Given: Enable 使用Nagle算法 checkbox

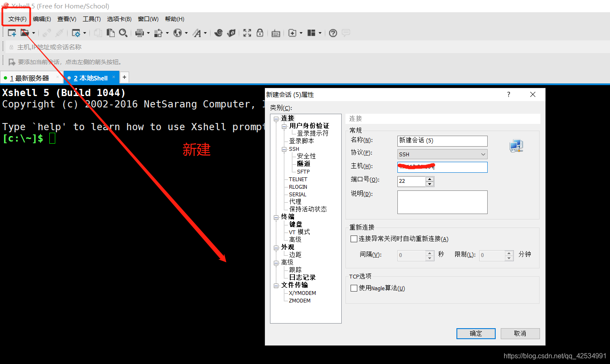Looking at the screenshot, I should pyautogui.click(x=354, y=289).
